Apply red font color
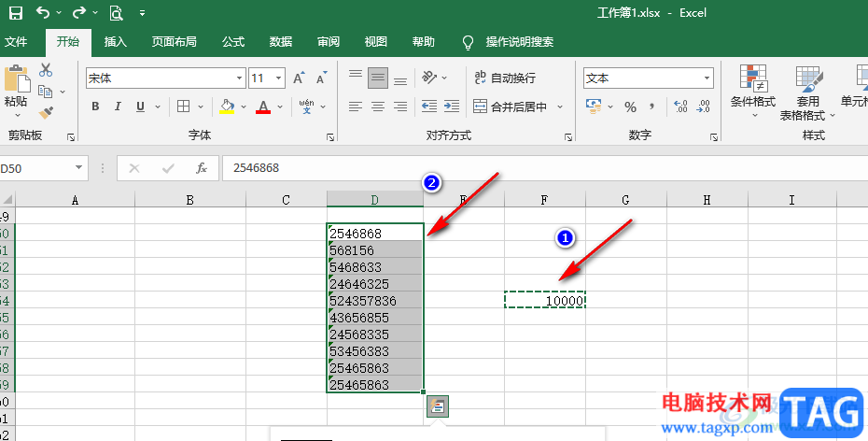The width and height of the screenshot is (868, 441). pos(263,107)
